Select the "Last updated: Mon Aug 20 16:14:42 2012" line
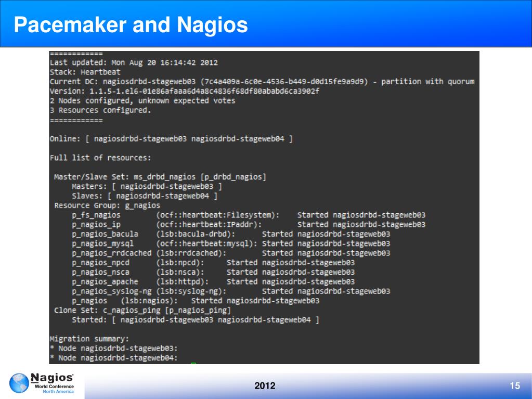The image size is (532, 399). pos(134,62)
